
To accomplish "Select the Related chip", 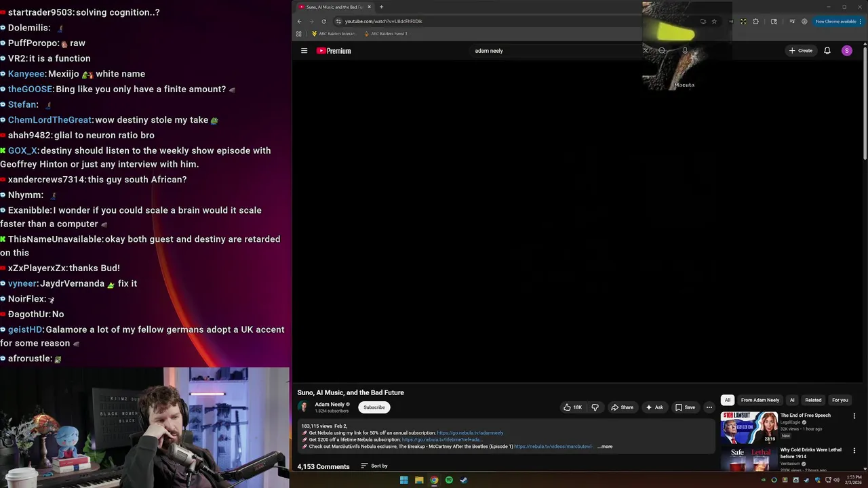I will pyautogui.click(x=813, y=400).
